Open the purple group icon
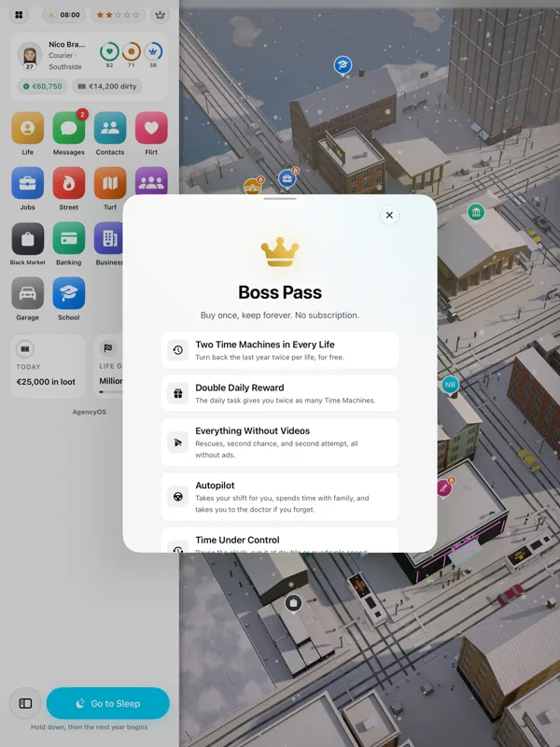560x747 pixels. (151, 181)
